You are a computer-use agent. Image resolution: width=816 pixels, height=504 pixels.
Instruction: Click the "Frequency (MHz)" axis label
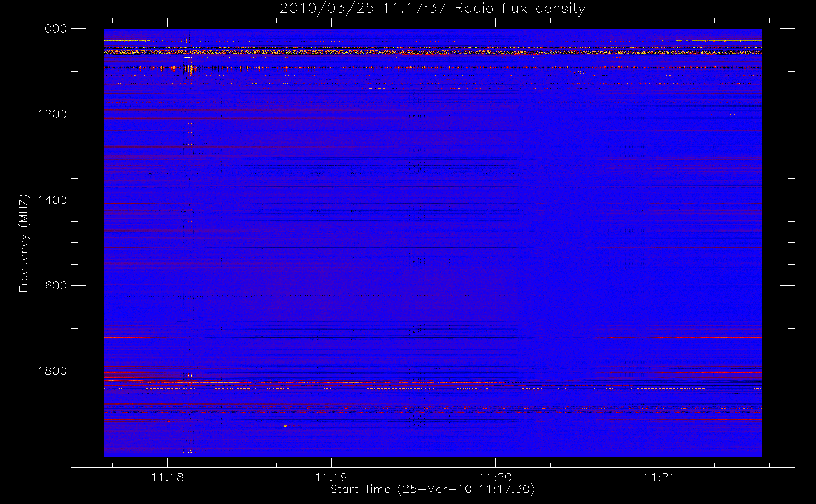tap(24, 243)
